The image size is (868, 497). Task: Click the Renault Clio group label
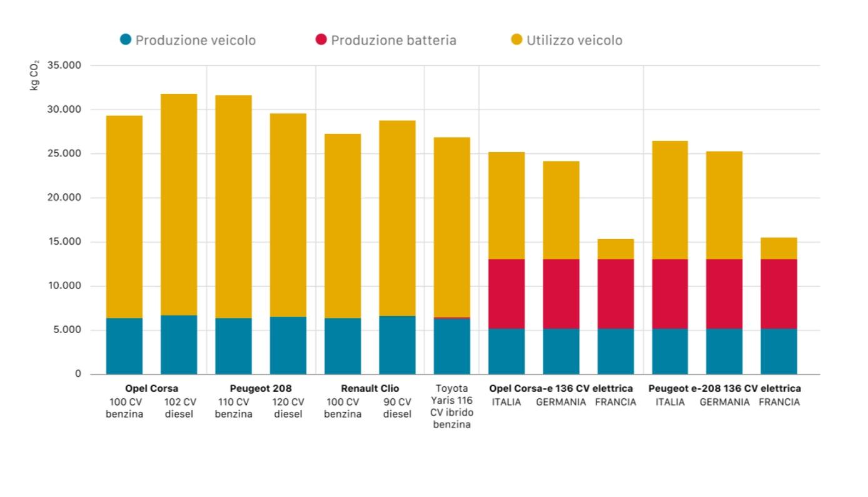coord(370,389)
